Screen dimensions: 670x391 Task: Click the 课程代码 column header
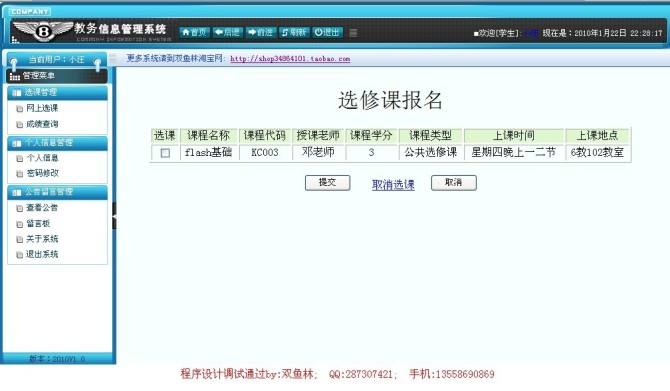coord(264,135)
